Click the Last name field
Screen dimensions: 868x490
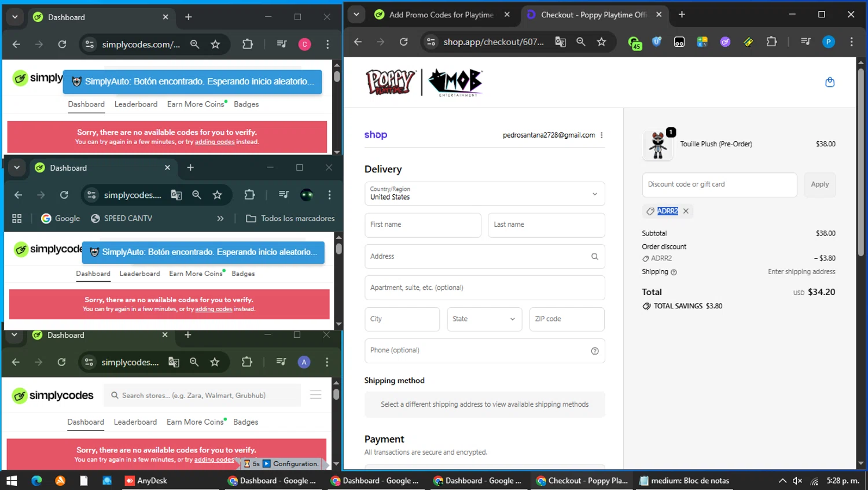(x=546, y=225)
